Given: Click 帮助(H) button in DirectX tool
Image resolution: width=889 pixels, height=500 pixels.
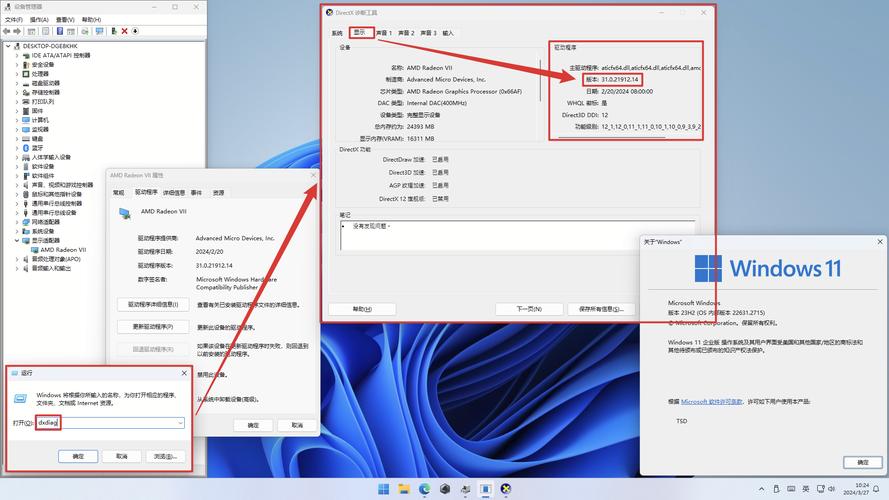Looking at the screenshot, I should [362, 309].
